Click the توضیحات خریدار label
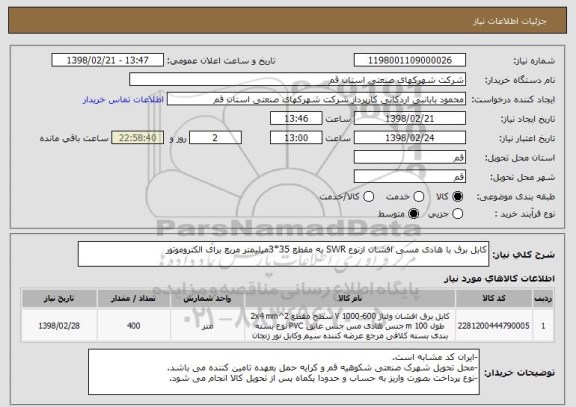Image resolution: width=576 pixels, height=407 pixels. 519,372
